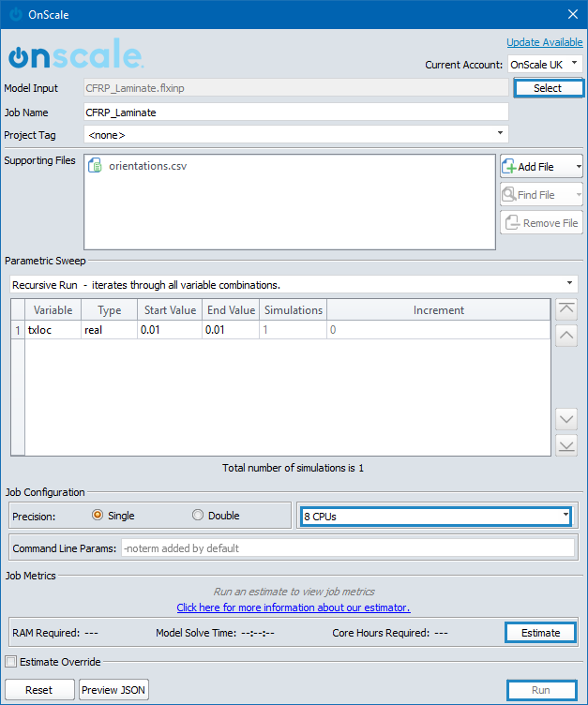Move row to top arrow button
The height and width of the screenshot is (705, 588).
coord(565,309)
